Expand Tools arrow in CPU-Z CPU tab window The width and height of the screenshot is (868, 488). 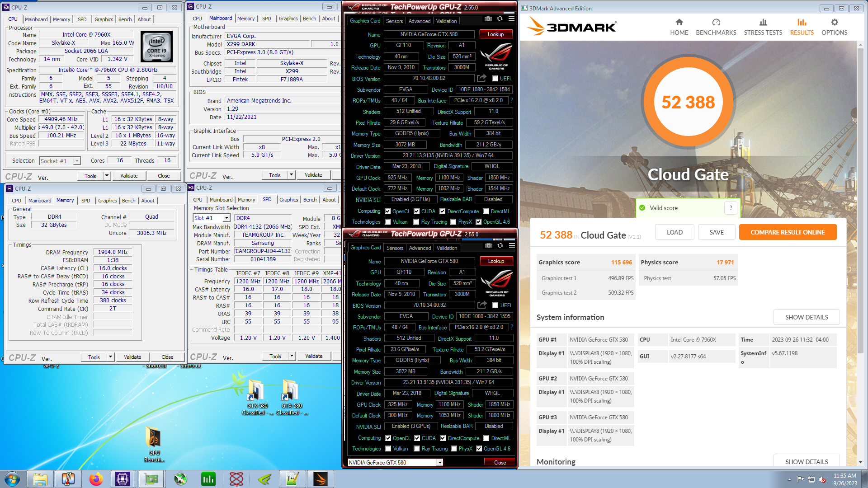(107, 176)
